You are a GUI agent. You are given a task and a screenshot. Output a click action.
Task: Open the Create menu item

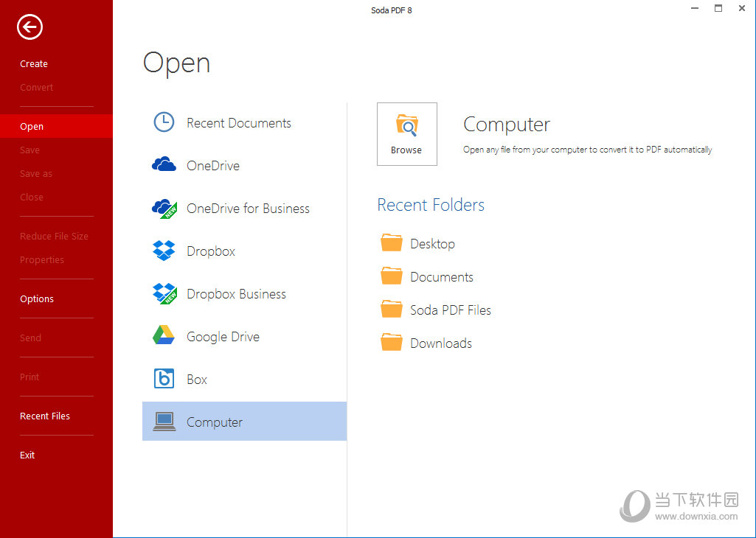click(x=34, y=63)
